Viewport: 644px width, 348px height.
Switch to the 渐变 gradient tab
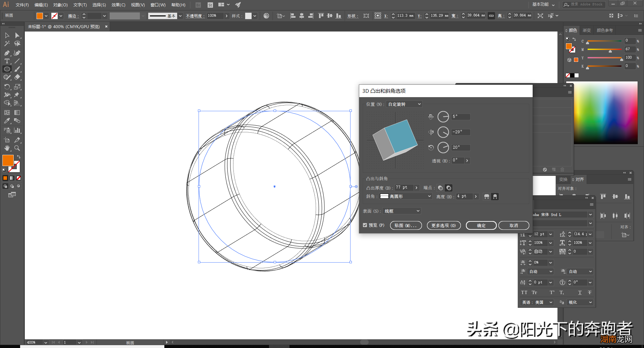coord(587,30)
